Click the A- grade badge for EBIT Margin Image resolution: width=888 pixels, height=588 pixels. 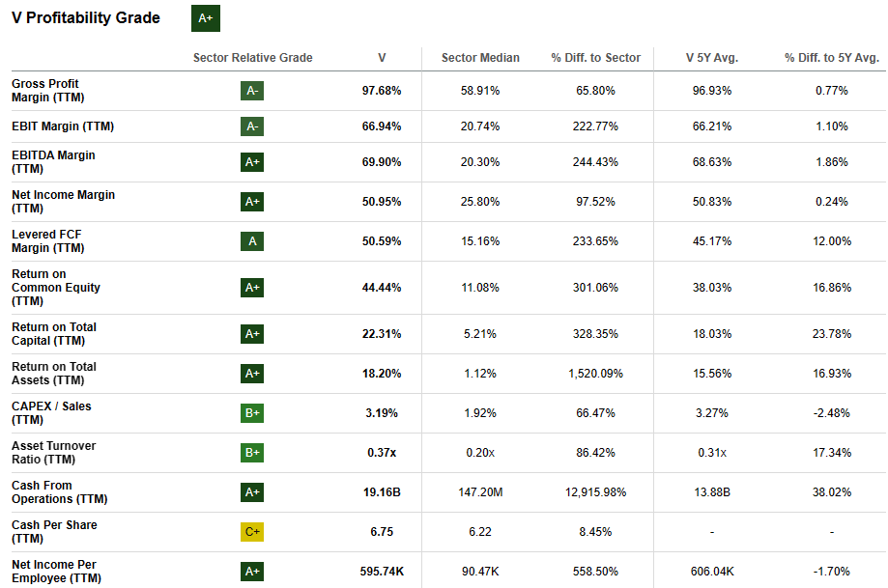pyautogui.click(x=252, y=126)
